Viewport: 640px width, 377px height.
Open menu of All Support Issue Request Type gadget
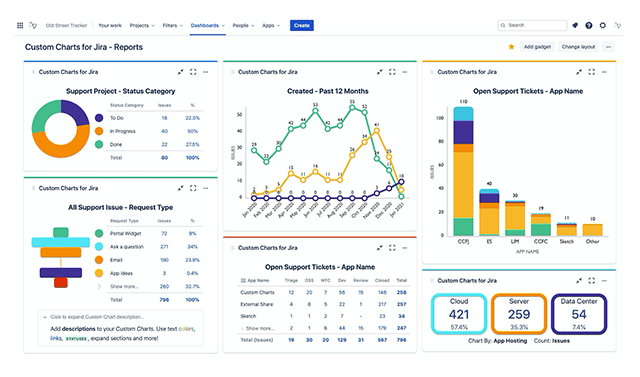coord(206,188)
